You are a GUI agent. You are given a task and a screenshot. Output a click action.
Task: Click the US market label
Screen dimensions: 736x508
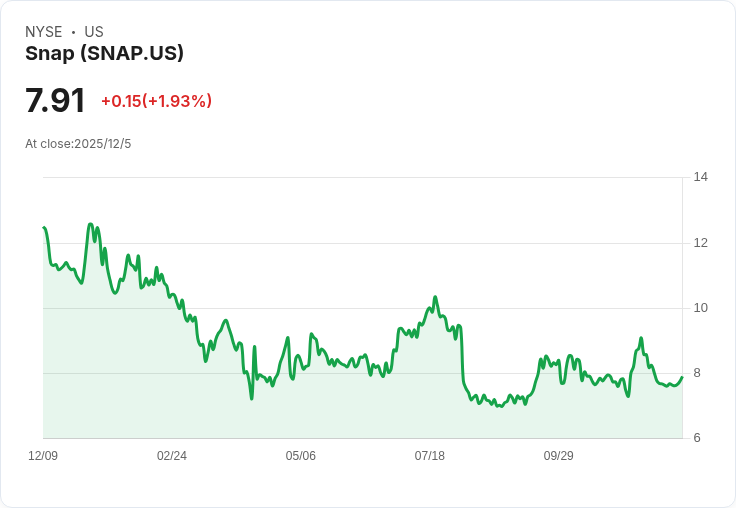pyautogui.click(x=94, y=32)
